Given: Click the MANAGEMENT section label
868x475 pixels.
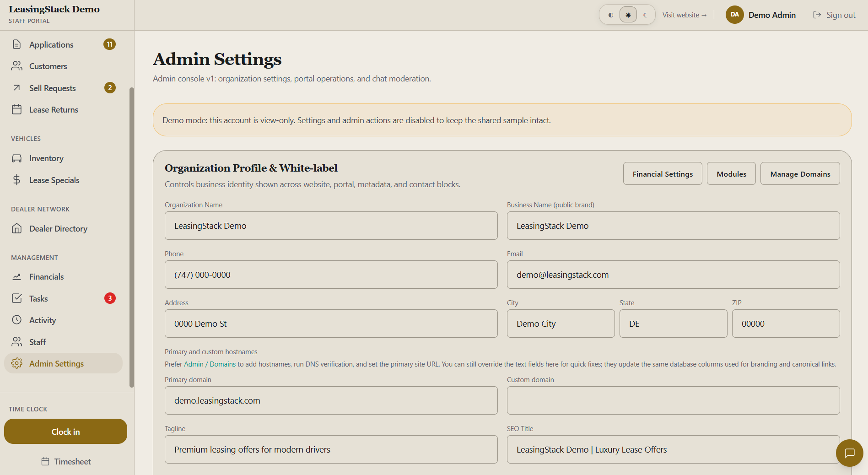Looking at the screenshot, I should [x=34, y=258].
